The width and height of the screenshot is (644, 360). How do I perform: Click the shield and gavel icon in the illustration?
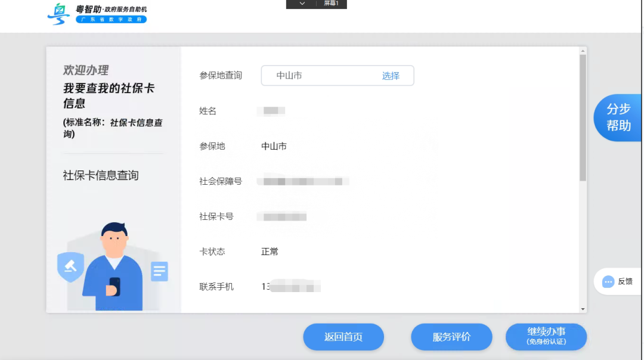point(70,267)
